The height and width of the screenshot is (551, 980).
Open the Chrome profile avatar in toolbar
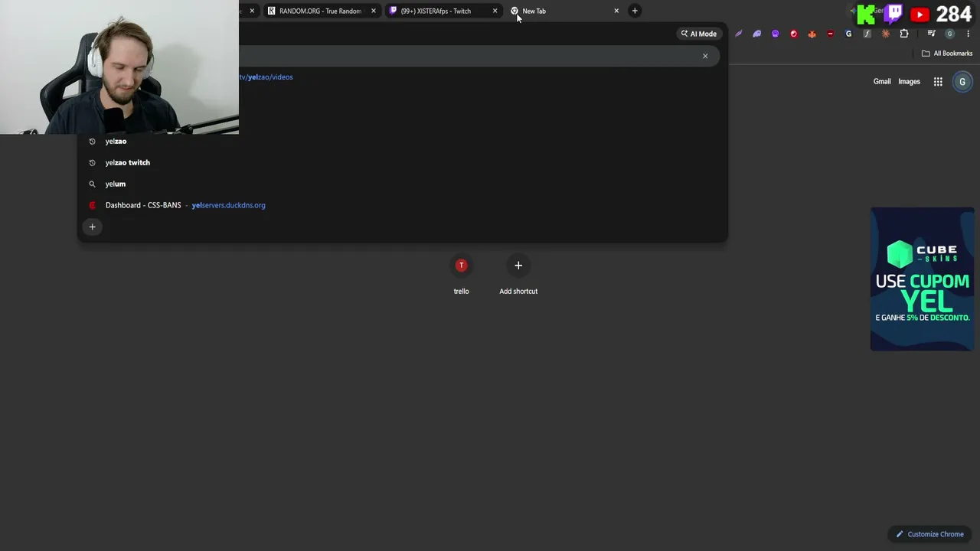[x=950, y=34]
